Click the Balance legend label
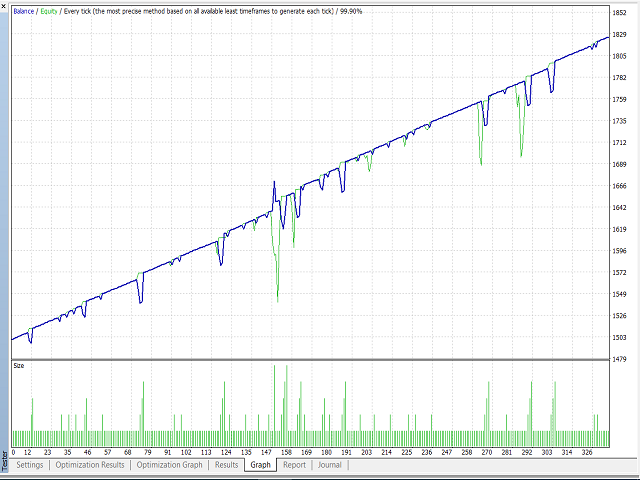This screenshot has height=480, width=640. (24, 11)
